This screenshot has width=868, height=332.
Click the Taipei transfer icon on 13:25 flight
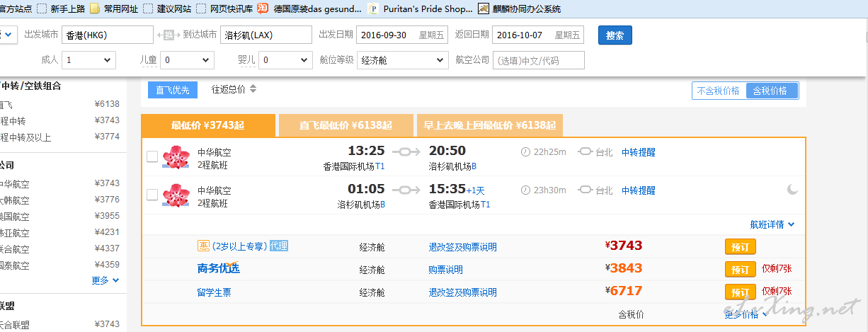[x=586, y=151]
